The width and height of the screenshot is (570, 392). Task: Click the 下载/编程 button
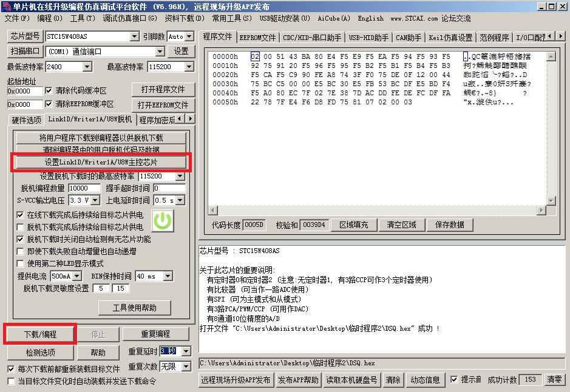[x=40, y=334]
